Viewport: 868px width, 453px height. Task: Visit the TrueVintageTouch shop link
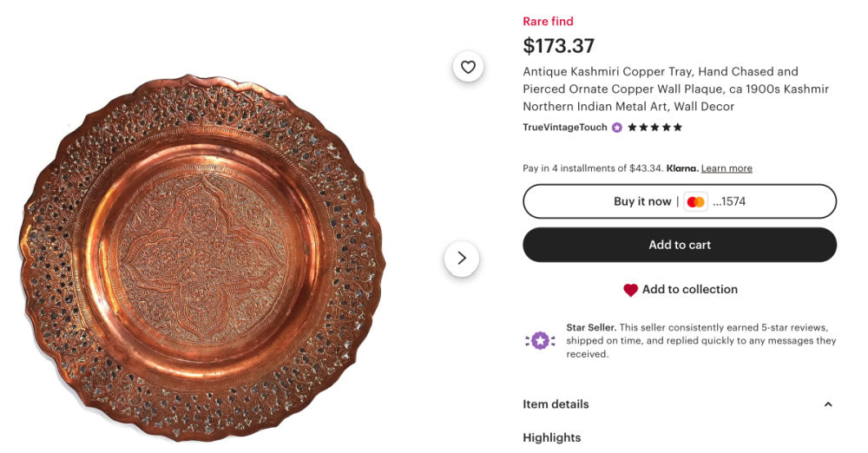point(564,128)
